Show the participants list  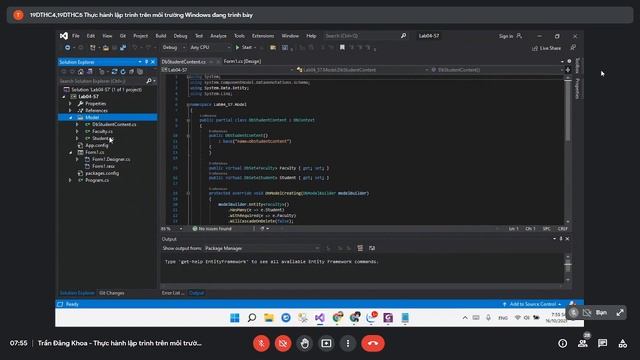(x=582, y=344)
